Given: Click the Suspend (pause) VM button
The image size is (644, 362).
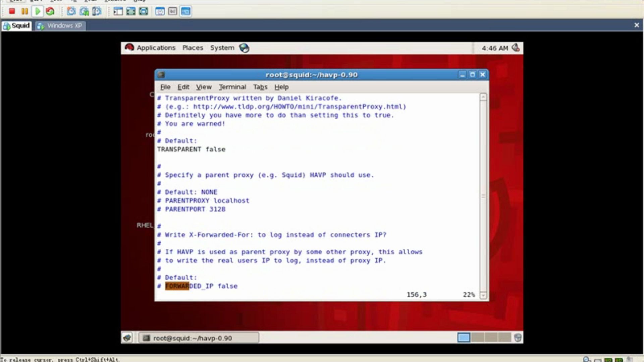Looking at the screenshot, I should 24,11.
